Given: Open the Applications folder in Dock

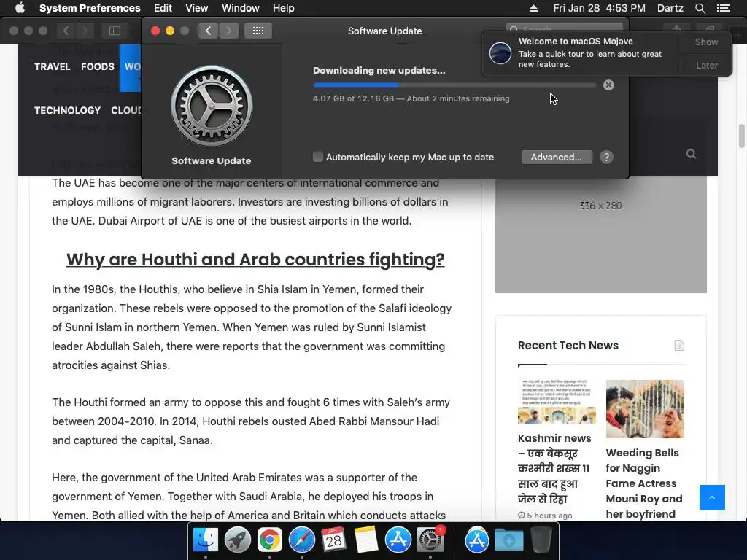Looking at the screenshot, I should [477, 540].
